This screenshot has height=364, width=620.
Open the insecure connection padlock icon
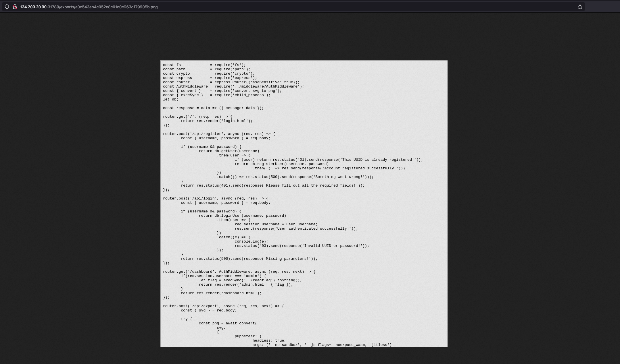pos(15,7)
